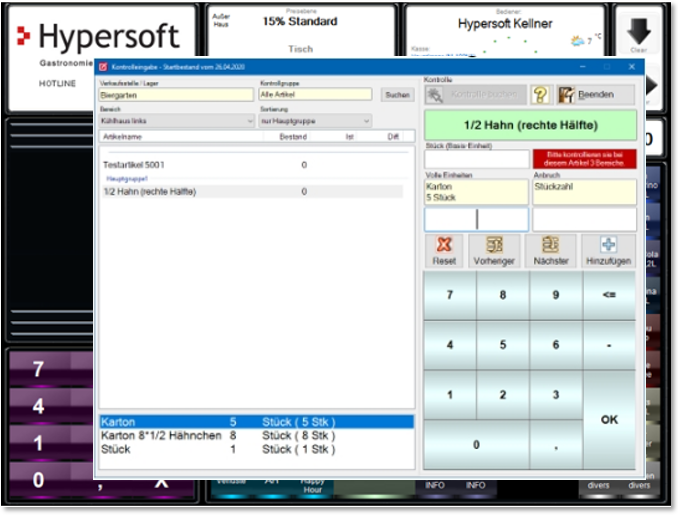This screenshot has width=678, height=515.
Task: Click purple 1 key in background POS
Action: point(38,444)
